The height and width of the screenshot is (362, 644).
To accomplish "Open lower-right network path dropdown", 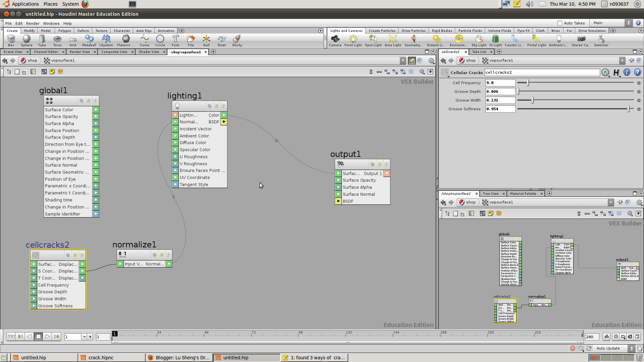I will tap(611, 202).
